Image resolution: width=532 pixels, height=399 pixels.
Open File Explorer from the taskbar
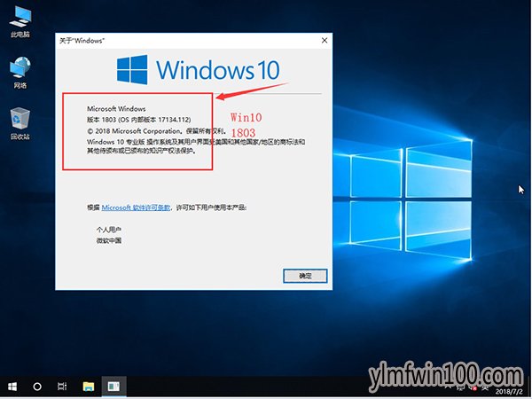point(88,387)
